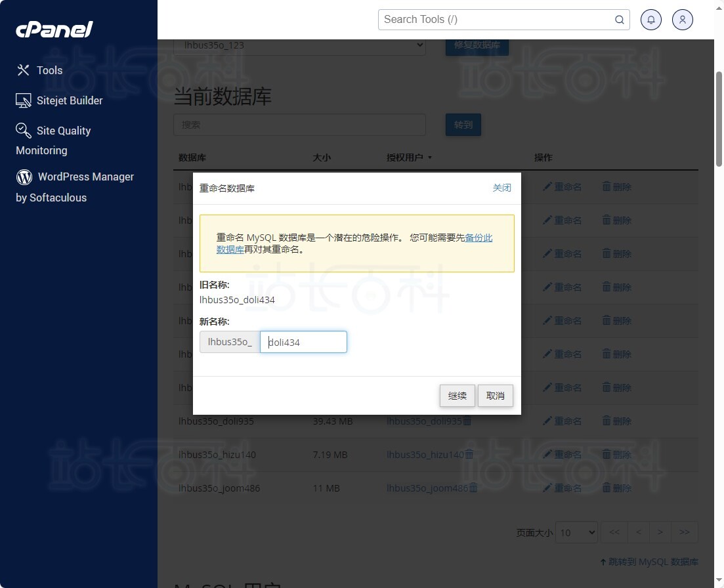Click the Site Quality Monitoring magnifier icon

(24, 131)
